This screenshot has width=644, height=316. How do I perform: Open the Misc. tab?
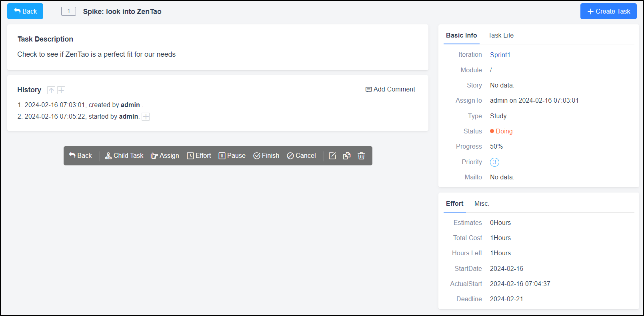tap(482, 203)
